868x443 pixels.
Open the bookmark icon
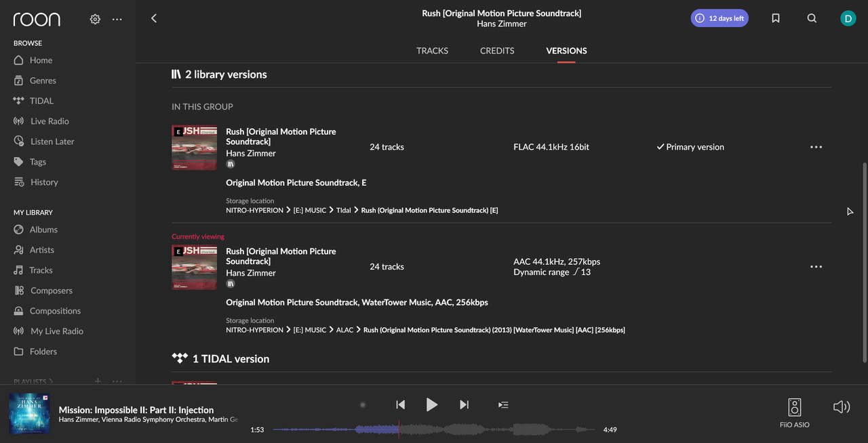pyautogui.click(x=776, y=18)
